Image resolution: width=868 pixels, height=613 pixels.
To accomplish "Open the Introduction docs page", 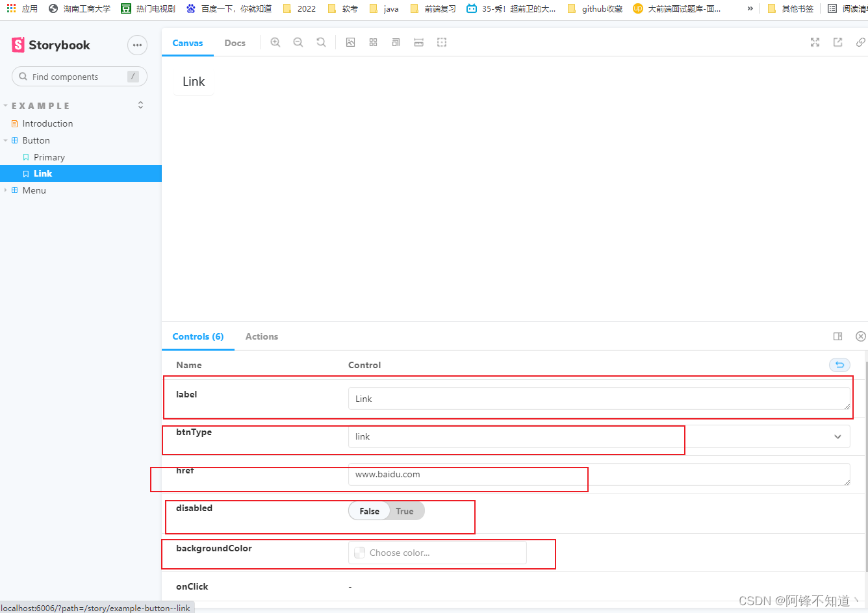I will [47, 123].
